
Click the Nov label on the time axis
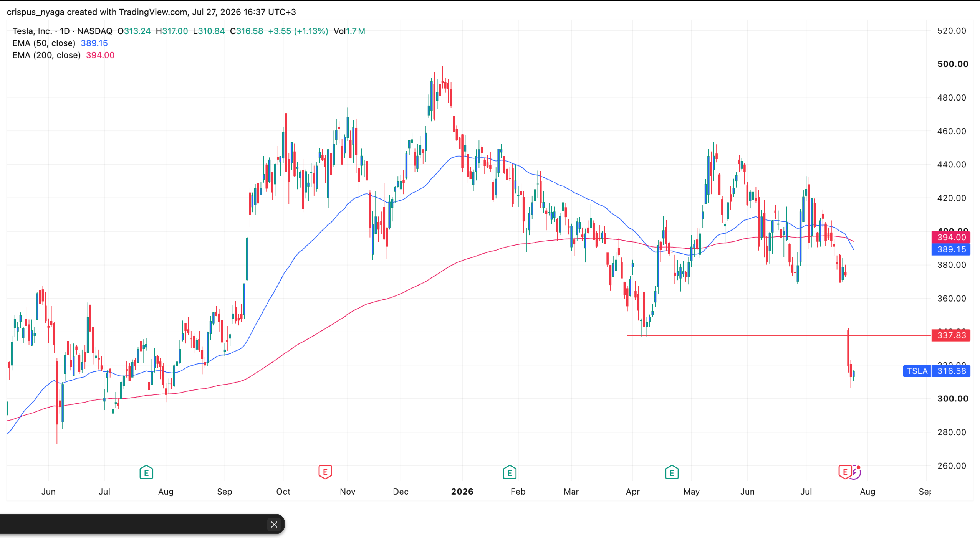(x=348, y=492)
